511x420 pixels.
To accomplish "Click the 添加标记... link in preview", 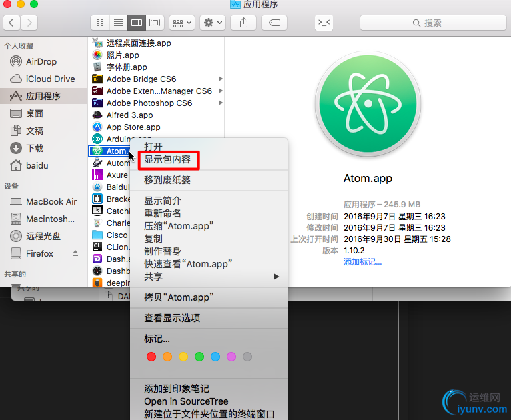I will (x=362, y=262).
